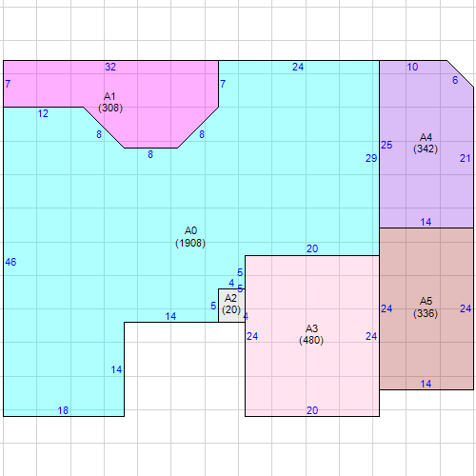Click the 8 dimension under A1's bottom edge

coord(150,154)
